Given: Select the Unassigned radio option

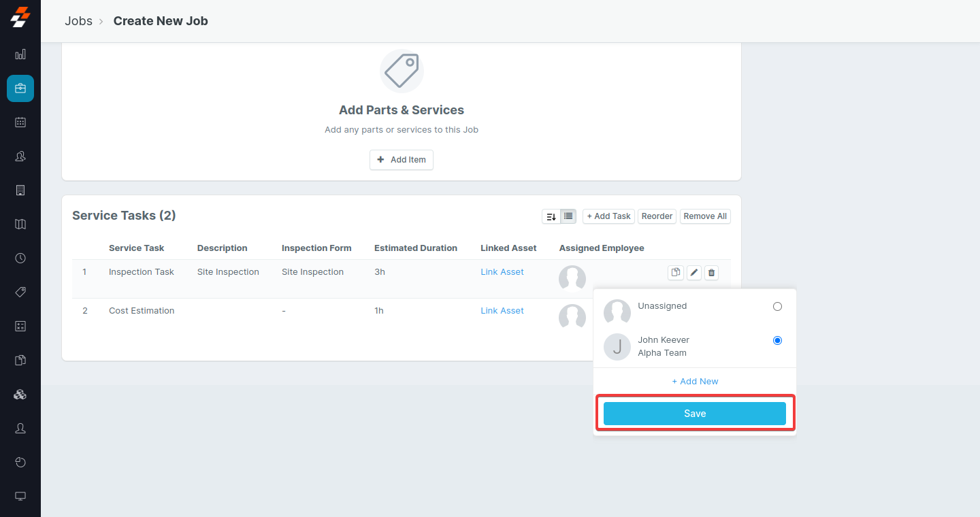Looking at the screenshot, I should 777,307.
